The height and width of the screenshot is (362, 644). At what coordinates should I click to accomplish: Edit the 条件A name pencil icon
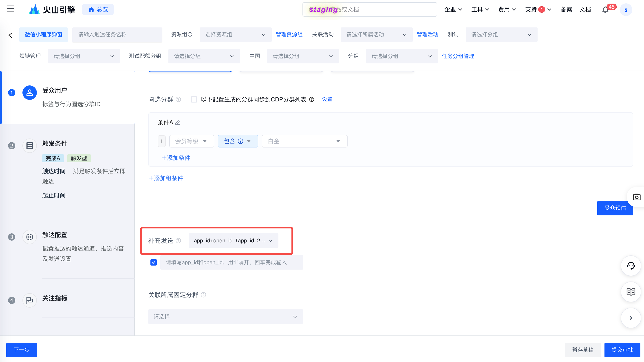177,122
